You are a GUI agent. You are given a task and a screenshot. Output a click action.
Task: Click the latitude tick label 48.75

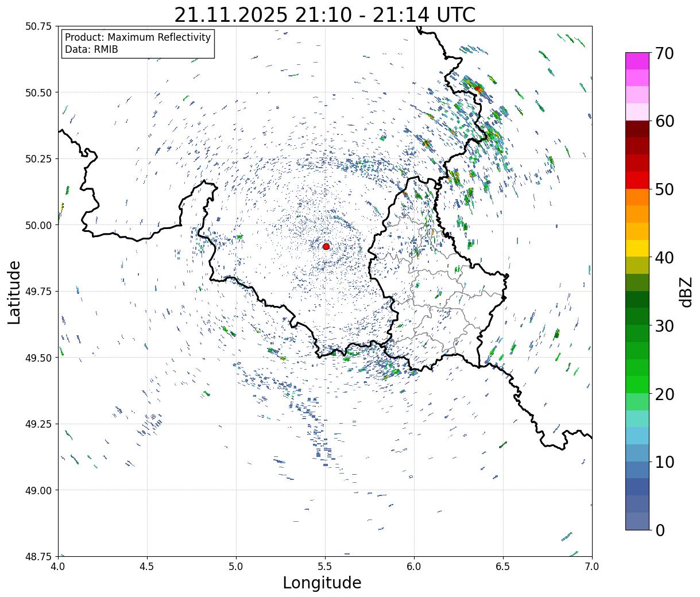(x=38, y=557)
